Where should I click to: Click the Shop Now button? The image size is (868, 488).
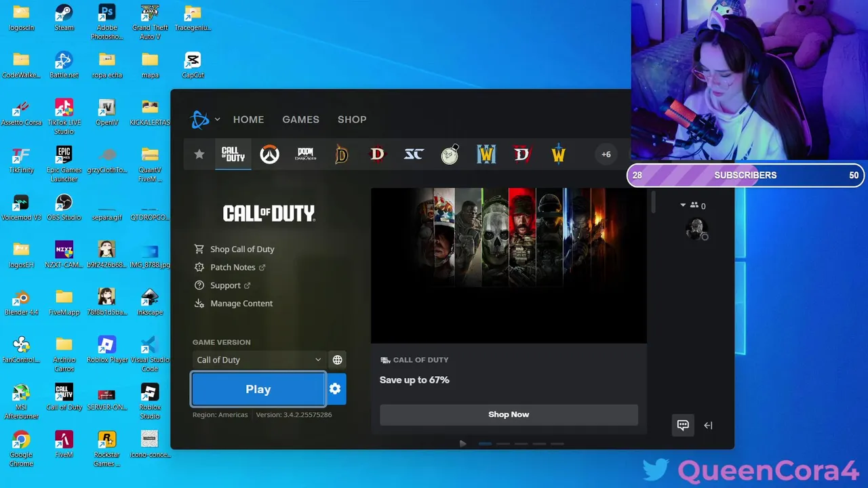click(509, 415)
